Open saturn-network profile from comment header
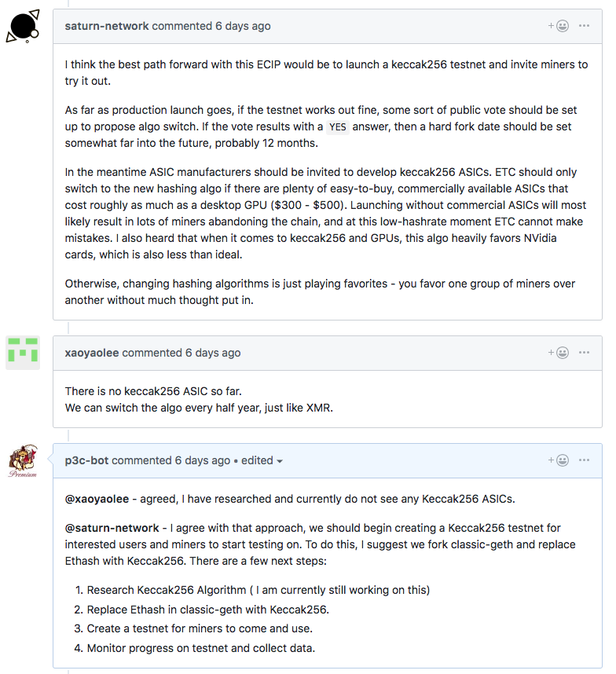 pyautogui.click(x=107, y=26)
